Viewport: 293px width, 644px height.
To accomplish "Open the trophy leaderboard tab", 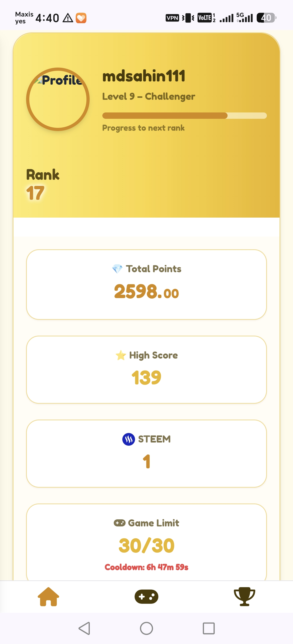I will pos(244,596).
